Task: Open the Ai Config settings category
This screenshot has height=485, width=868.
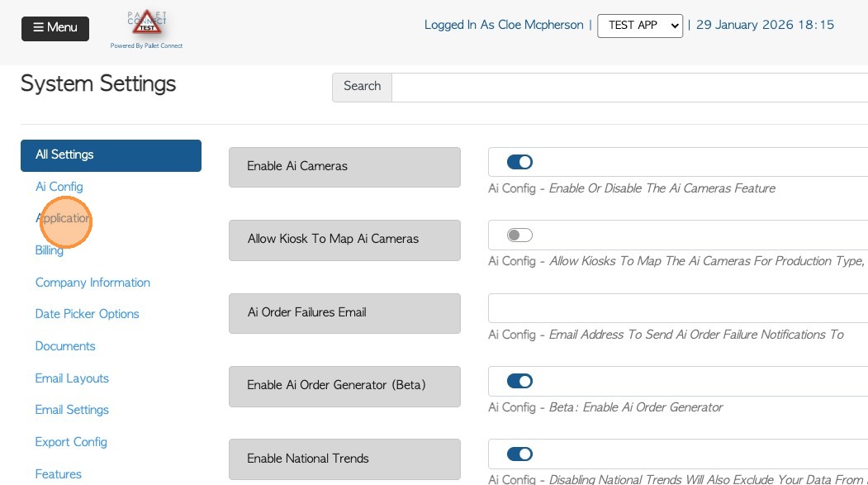Action: (x=59, y=187)
